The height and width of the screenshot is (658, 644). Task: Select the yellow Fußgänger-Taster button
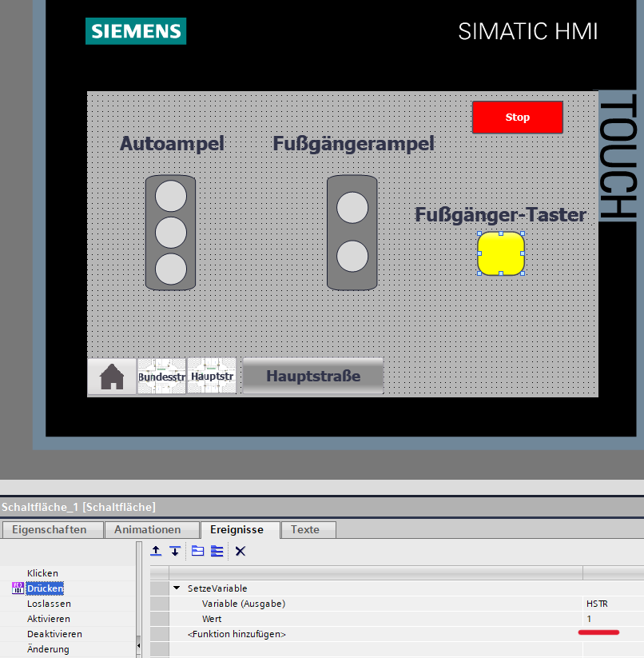501,253
